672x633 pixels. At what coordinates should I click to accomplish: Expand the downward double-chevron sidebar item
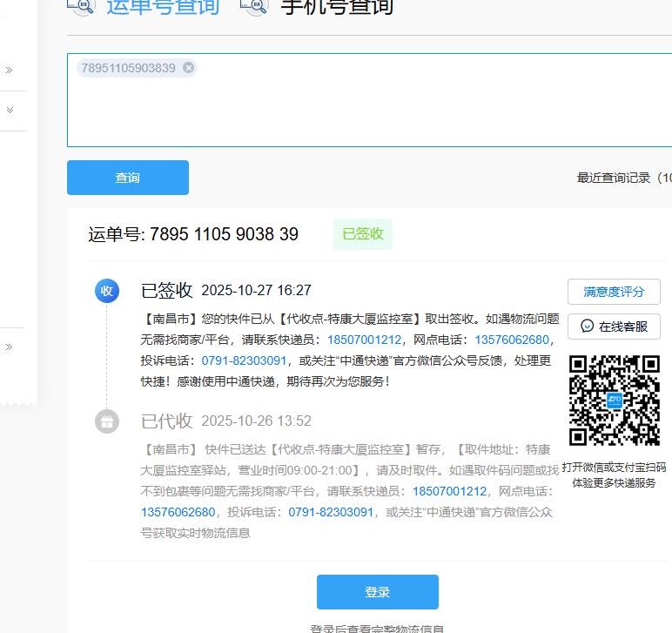[x=10, y=110]
